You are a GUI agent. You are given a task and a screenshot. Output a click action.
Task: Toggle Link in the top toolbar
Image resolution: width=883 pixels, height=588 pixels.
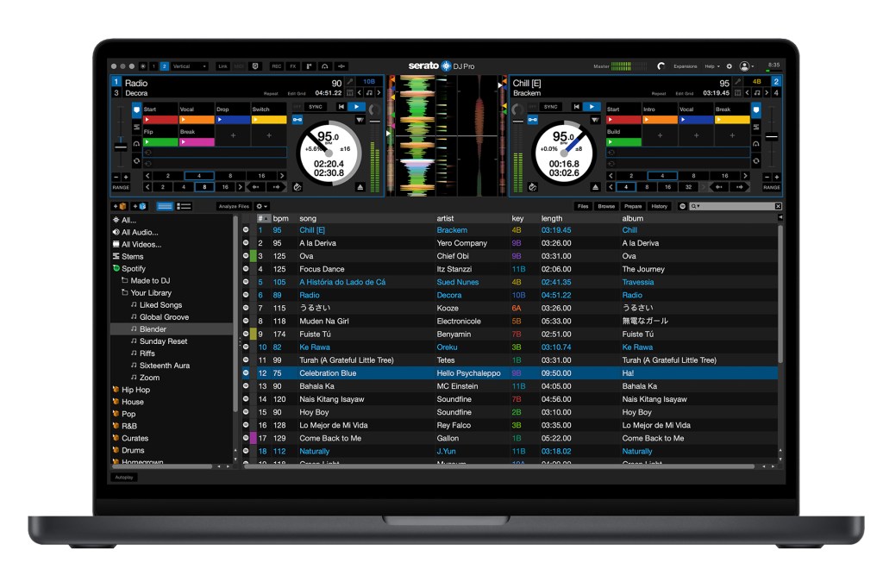coord(222,66)
